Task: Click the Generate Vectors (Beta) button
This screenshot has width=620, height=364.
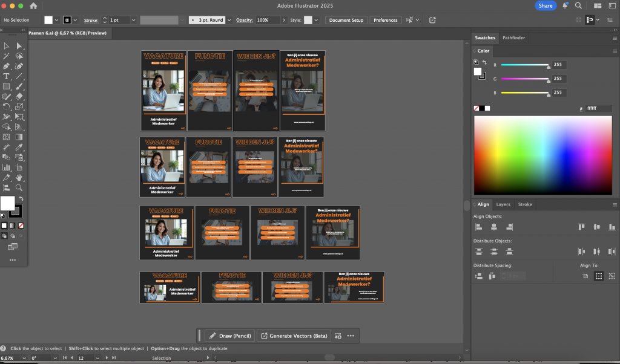Action: [293, 336]
